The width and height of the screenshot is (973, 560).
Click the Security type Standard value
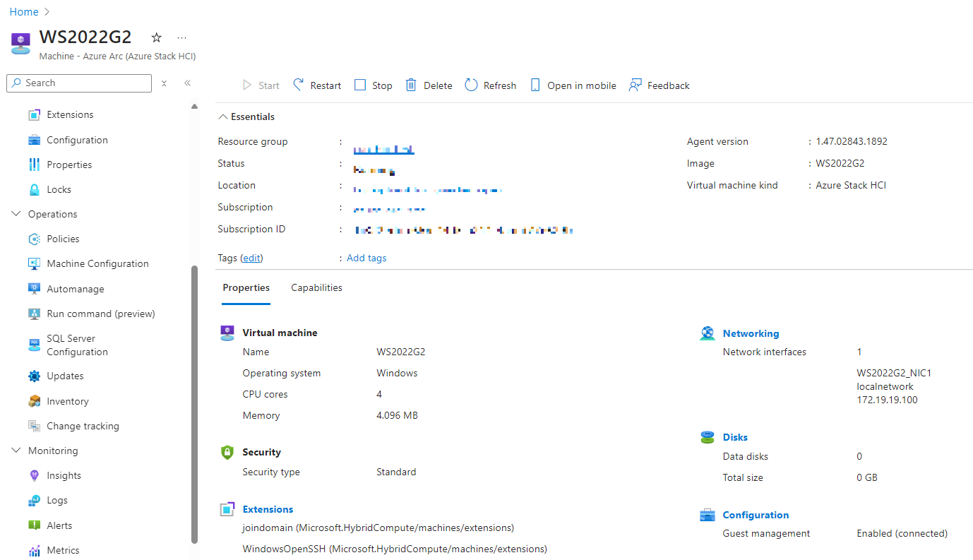pos(396,472)
